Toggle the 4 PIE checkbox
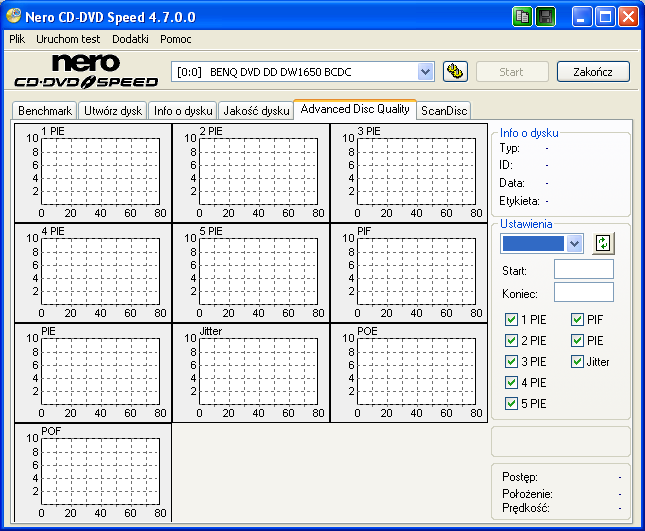The image size is (645, 531). tap(511, 383)
